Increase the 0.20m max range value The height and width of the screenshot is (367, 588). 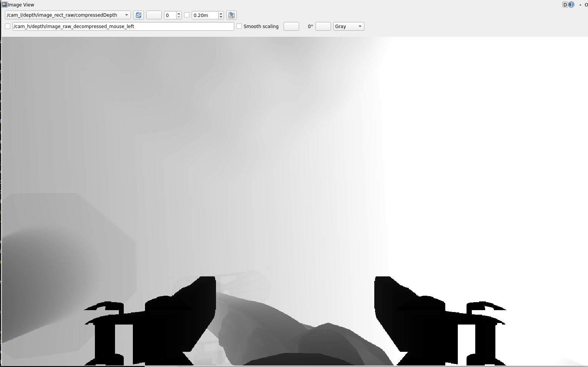tap(221, 13)
